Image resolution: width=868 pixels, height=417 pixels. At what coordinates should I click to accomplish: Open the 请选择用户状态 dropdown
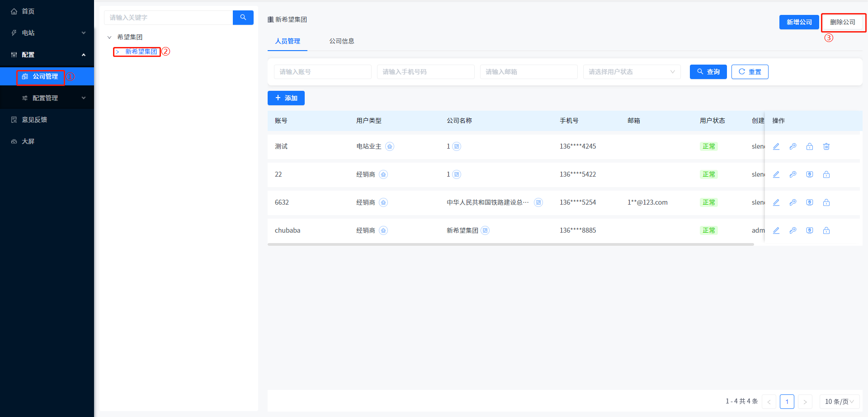[x=632, y=72]
